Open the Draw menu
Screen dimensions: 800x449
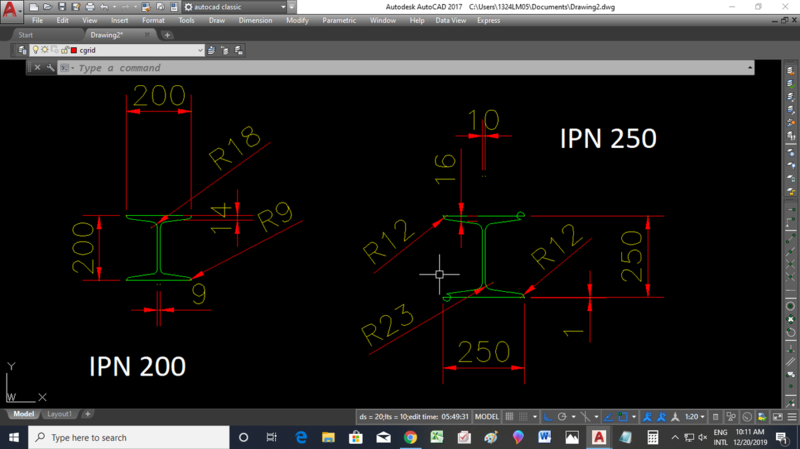(217, 20)
